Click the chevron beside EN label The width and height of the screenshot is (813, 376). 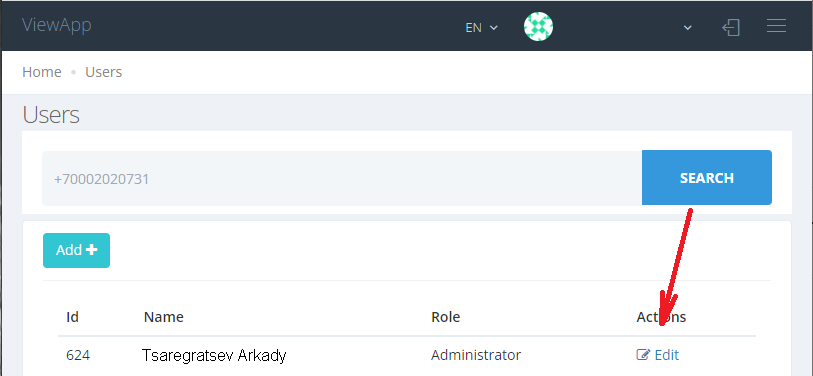pos(493,27)
